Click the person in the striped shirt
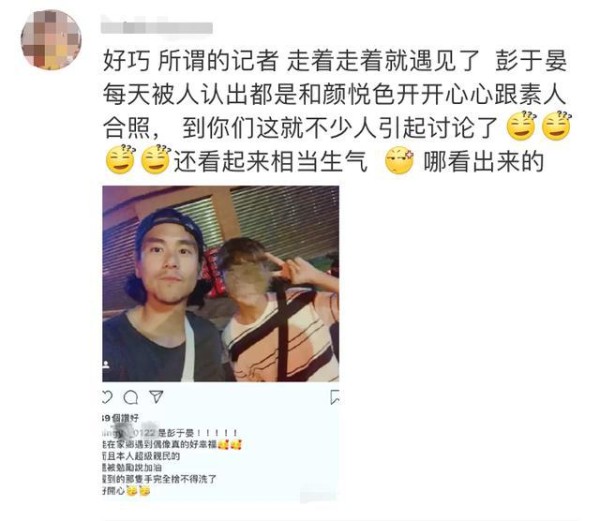 (281, 310)
